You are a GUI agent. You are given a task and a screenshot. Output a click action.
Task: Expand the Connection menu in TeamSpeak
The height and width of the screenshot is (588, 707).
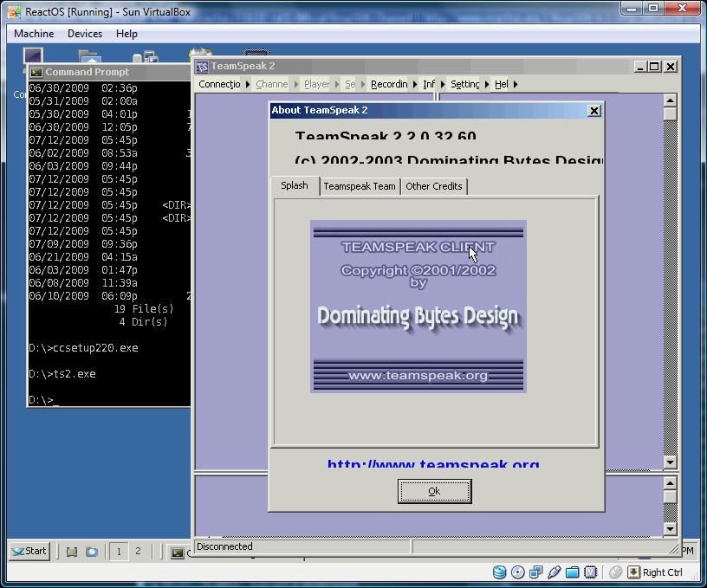pyautogui.click(x=219, y=84)
